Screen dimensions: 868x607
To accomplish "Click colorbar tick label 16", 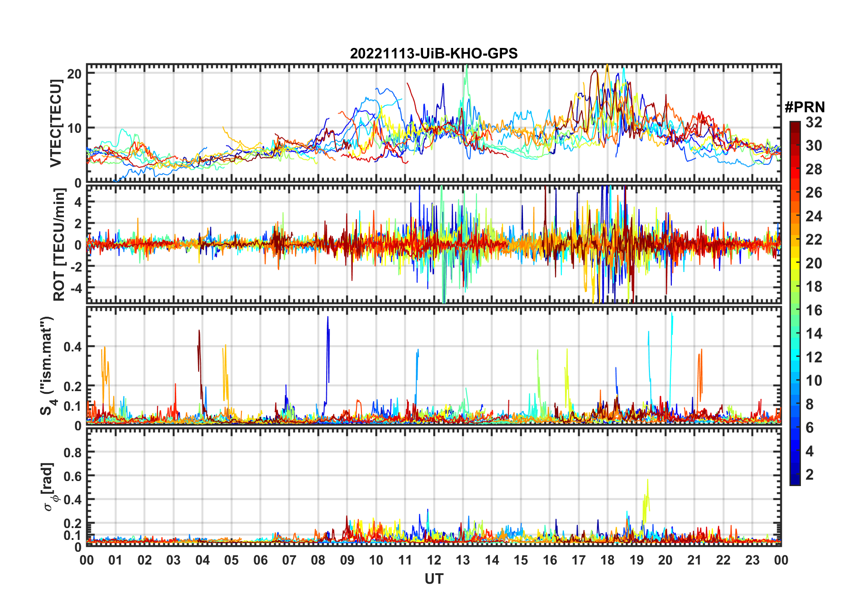I will 814,310.
